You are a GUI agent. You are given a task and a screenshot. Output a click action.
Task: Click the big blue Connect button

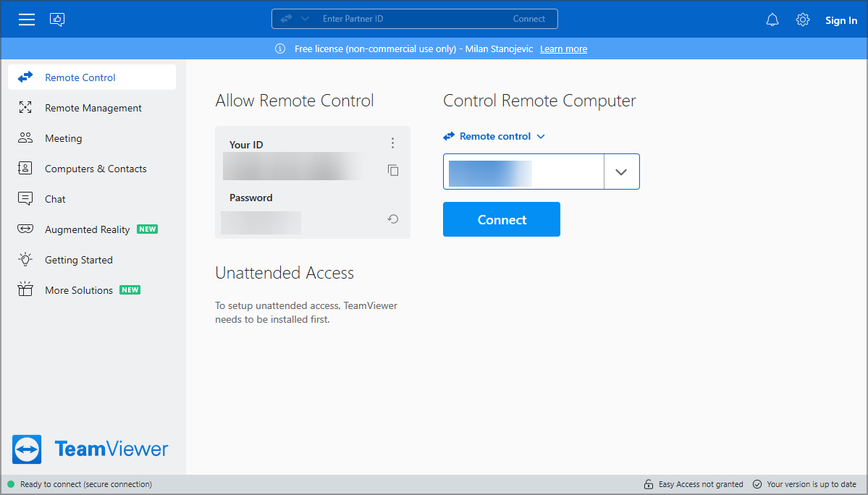[502, 219]
